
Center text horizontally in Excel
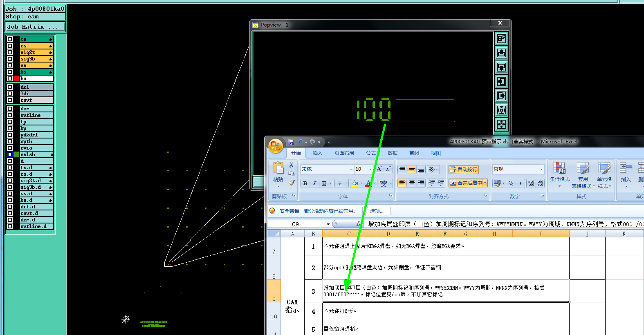[412, 183]
